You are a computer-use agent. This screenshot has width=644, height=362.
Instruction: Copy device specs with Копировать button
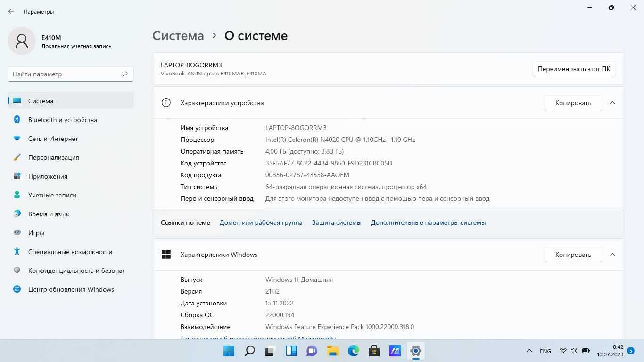573,103
